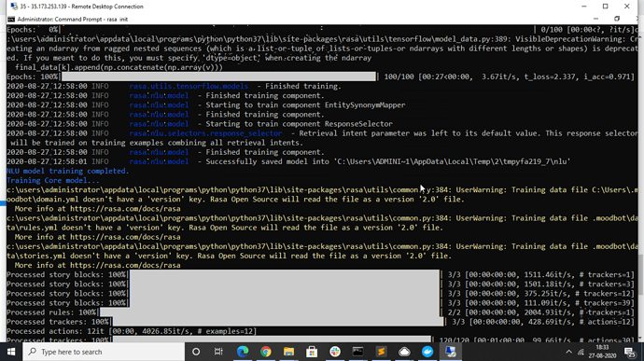
Task: Show hidden system tray icons
Action: pos(568,352)
